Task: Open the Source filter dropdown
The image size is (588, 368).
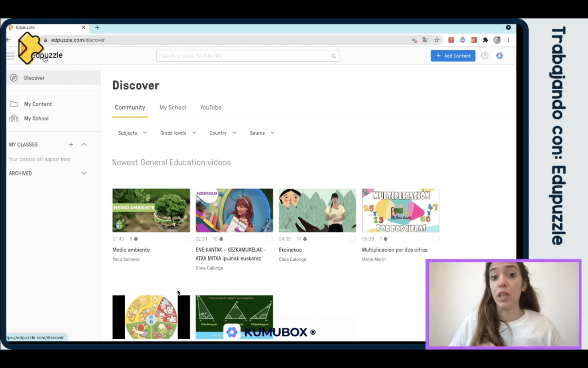Action: point(262,133)
